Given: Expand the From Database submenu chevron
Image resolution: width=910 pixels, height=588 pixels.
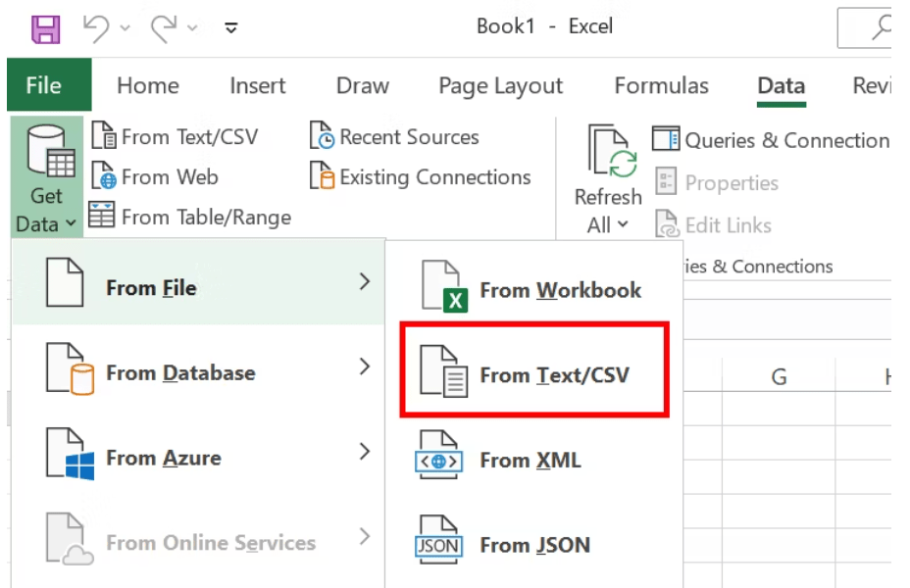Looking at the screenshot, I should 365,367.
